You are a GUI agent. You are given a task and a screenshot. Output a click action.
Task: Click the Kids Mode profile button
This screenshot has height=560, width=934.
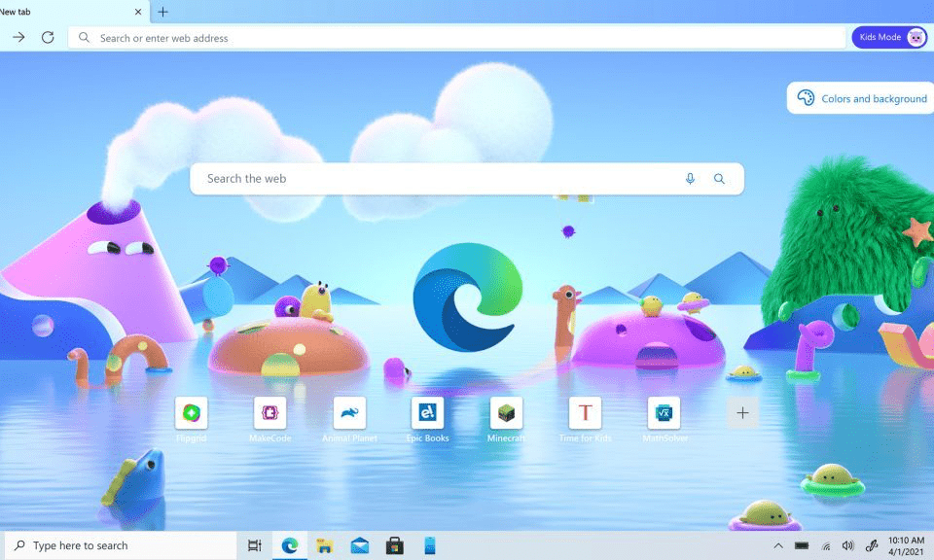pos(889,37)
